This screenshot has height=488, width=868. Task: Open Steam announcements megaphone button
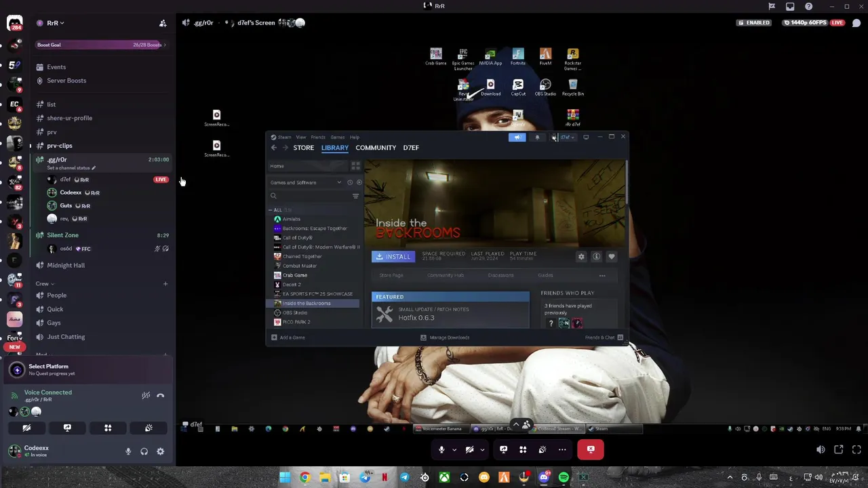[x=517, y=137]
